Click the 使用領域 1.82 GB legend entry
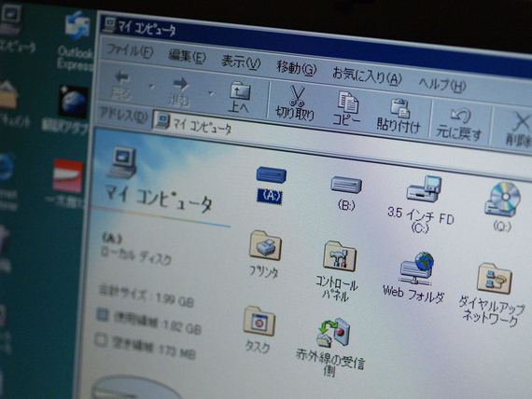The image size is (532, 399). (149, 322)
